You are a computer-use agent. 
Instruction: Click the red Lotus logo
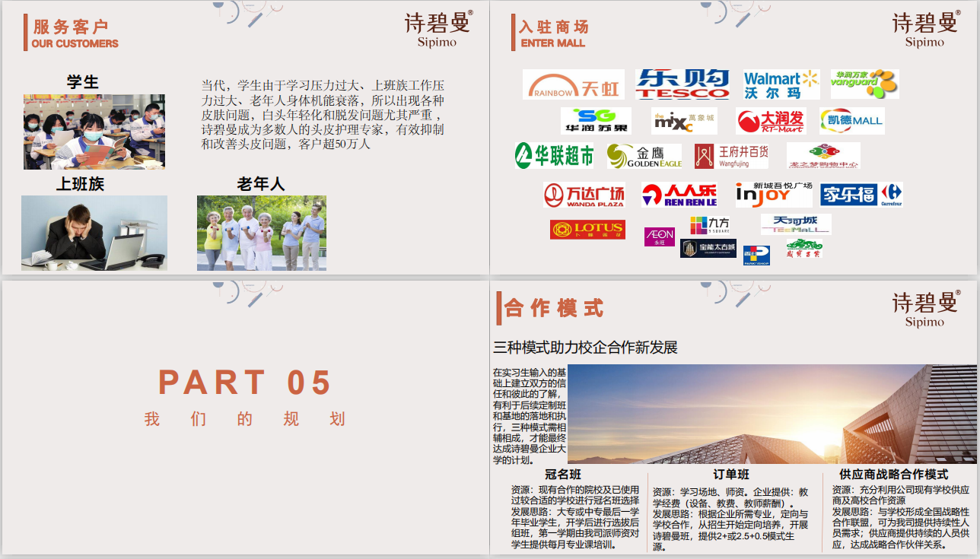tap(587, 229)
